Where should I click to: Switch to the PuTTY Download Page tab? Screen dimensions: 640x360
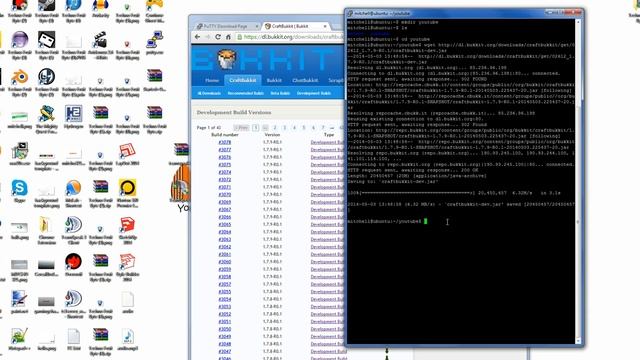pyautogui.click(x=227, y=26)
